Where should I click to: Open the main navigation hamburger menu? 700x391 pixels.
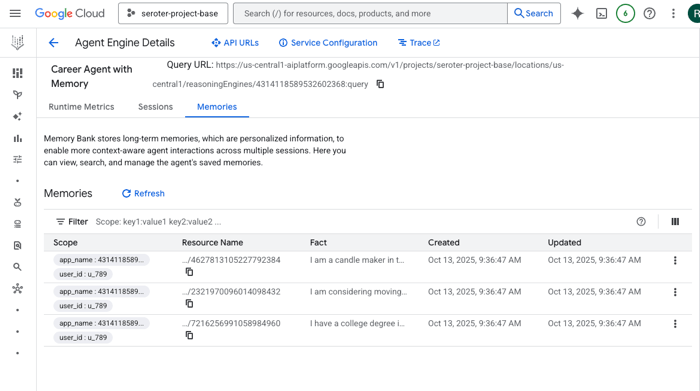click(15, 13)
